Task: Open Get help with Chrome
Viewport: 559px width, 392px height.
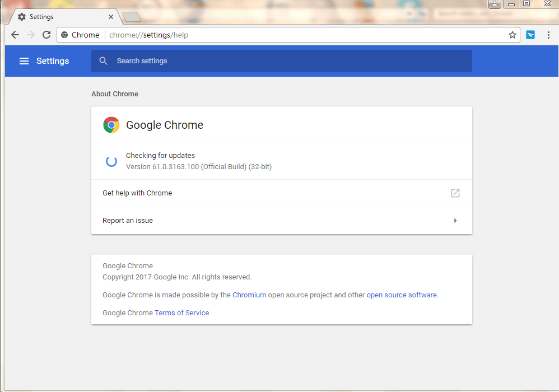Action: [x=282, y=193]
